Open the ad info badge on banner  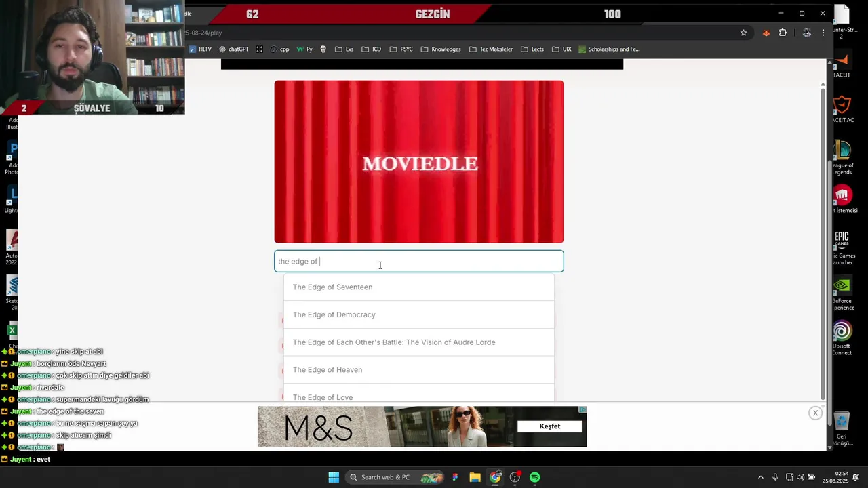point(583,409)
